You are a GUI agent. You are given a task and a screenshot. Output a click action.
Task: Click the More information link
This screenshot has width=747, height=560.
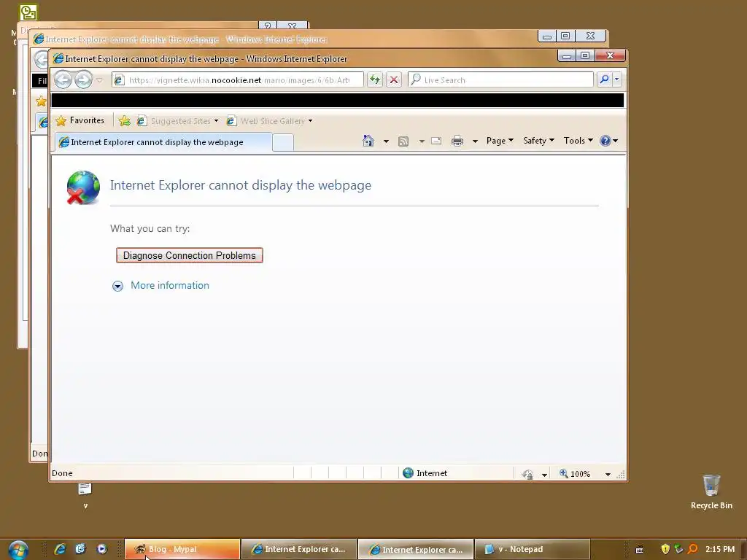click(169, 285)
